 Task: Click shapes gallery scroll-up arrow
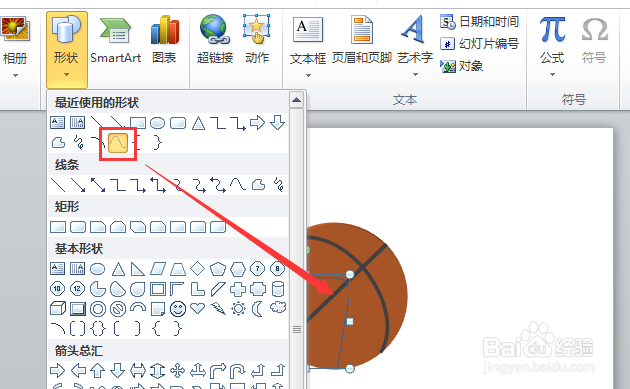click(297, 99)
